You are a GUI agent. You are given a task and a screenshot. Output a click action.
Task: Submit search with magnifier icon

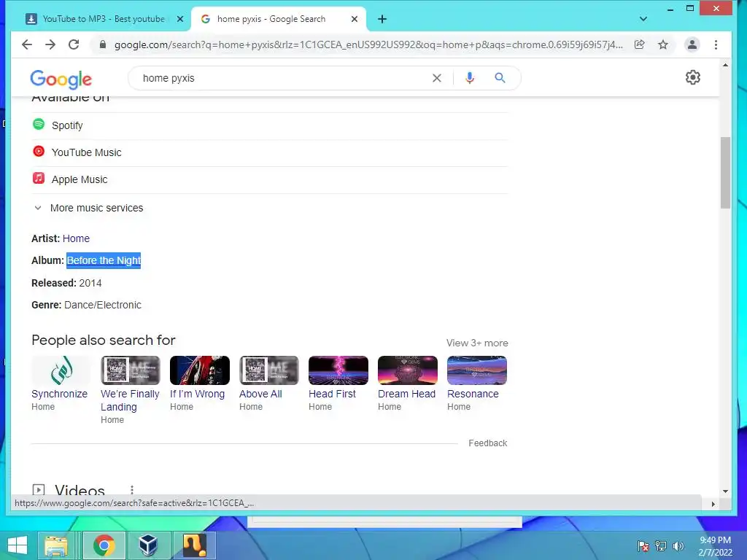tap(500, 77)
